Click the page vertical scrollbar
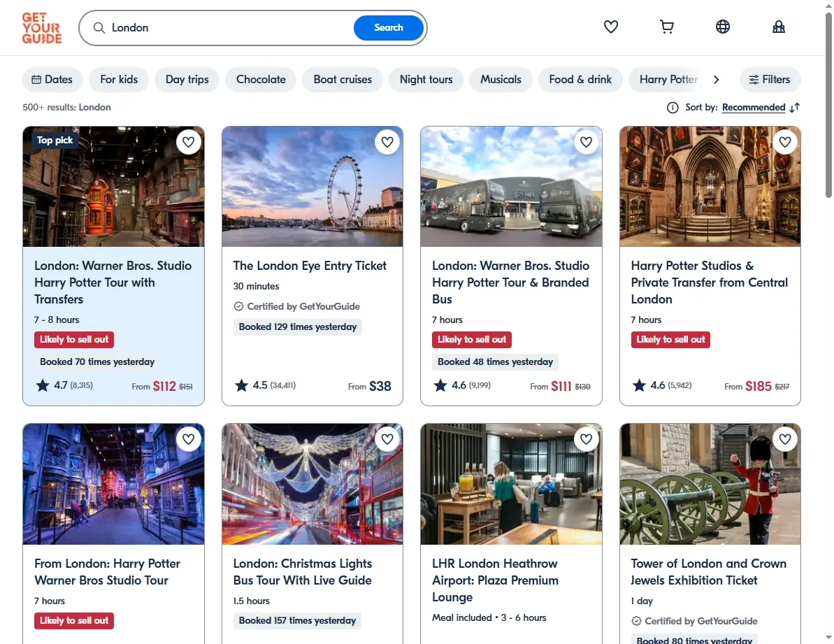The height and width of the screenshot is (644, 834). tap(828, 106)
